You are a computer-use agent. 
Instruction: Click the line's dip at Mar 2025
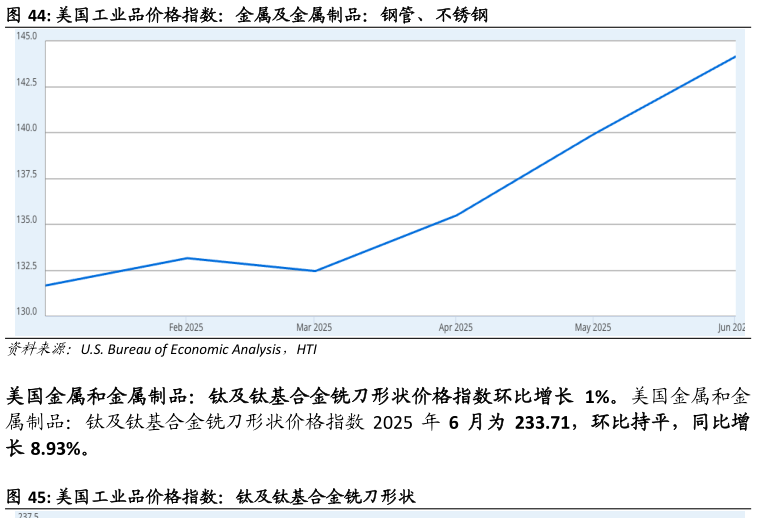(x=315, y=271)
